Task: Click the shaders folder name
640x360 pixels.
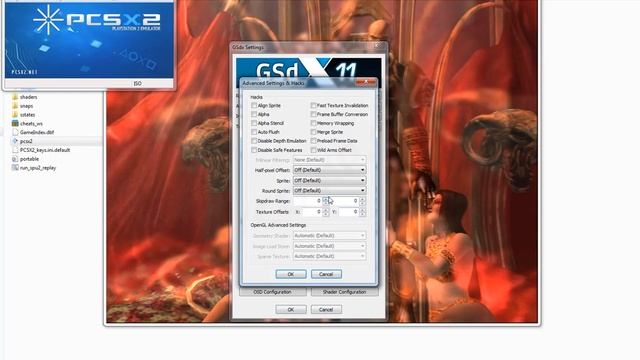Action: click(x=29, y=97)
